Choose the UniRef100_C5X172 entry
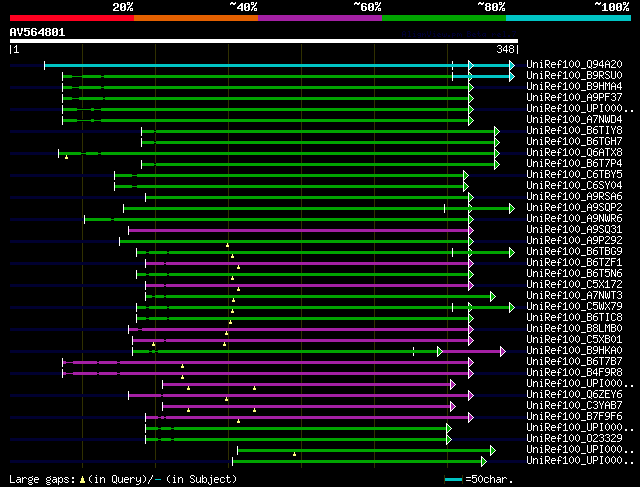Image resolution: width=640 pixels, height=487 pixels. (x=574, y=285)
